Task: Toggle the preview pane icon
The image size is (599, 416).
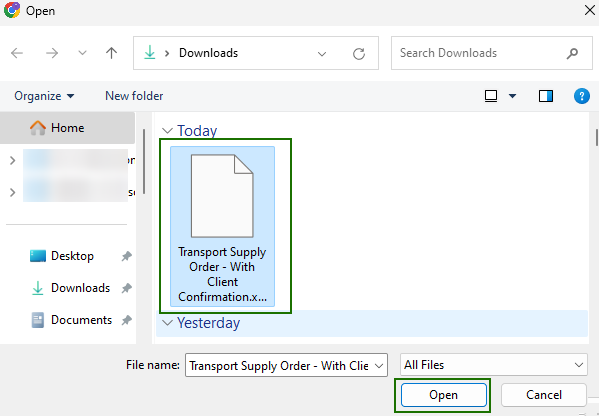Action: pos(546,96)
